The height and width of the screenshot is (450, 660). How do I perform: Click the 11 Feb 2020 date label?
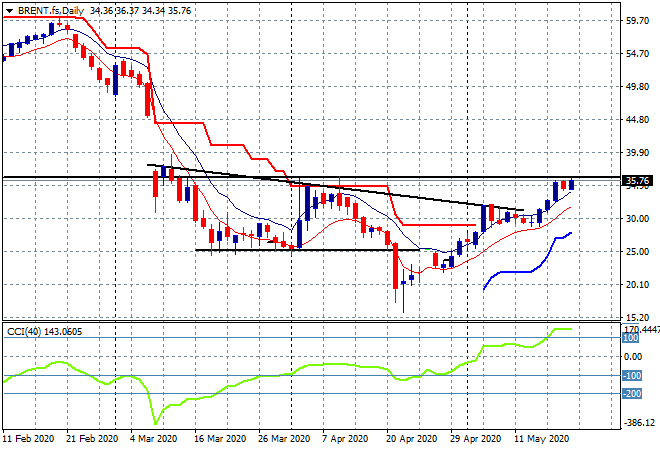click(28, 438)
